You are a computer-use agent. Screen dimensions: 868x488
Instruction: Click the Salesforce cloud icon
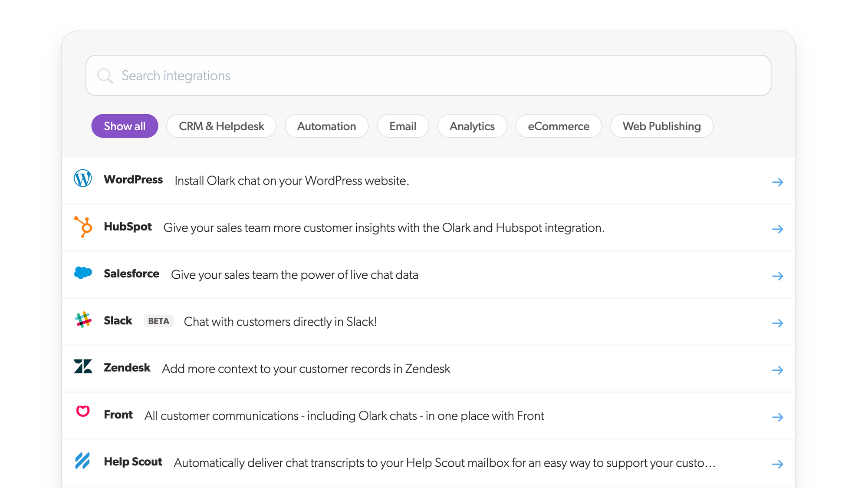coord(83,273)
